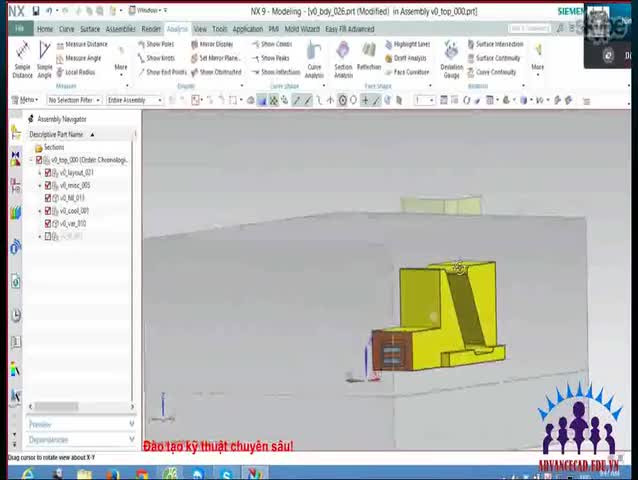Expand More in the Measure group
The image size is (638, 480).
120,61
